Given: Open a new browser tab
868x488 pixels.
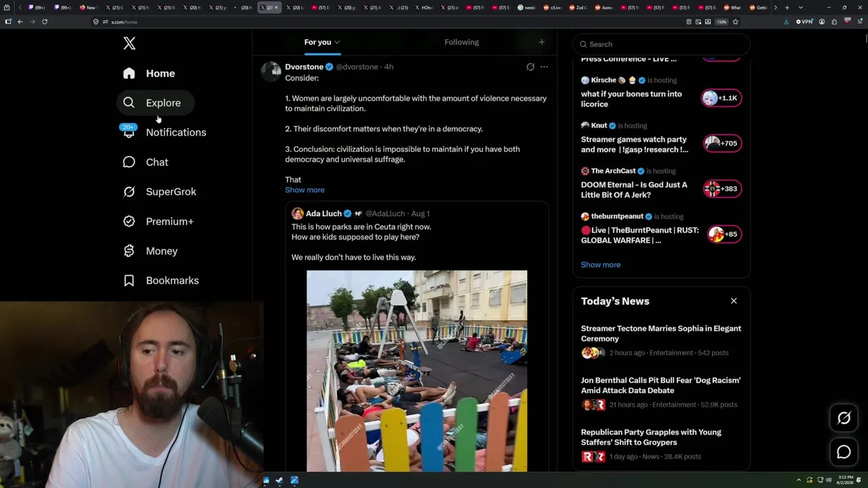Looking at the screenshot, I should click(x=787, y=7).
